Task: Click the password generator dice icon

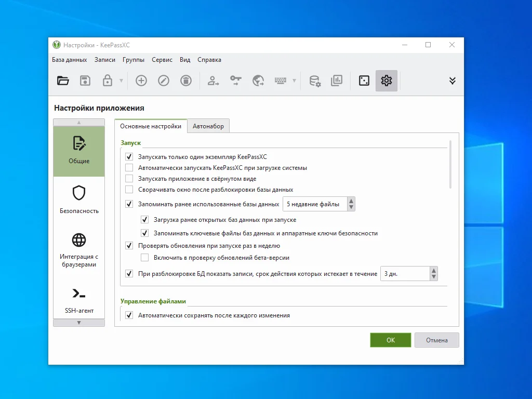Action: [364, 81]
